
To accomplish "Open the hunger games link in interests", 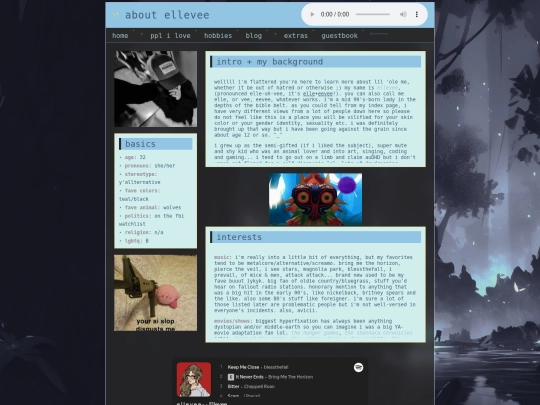I will coord(315,333).
